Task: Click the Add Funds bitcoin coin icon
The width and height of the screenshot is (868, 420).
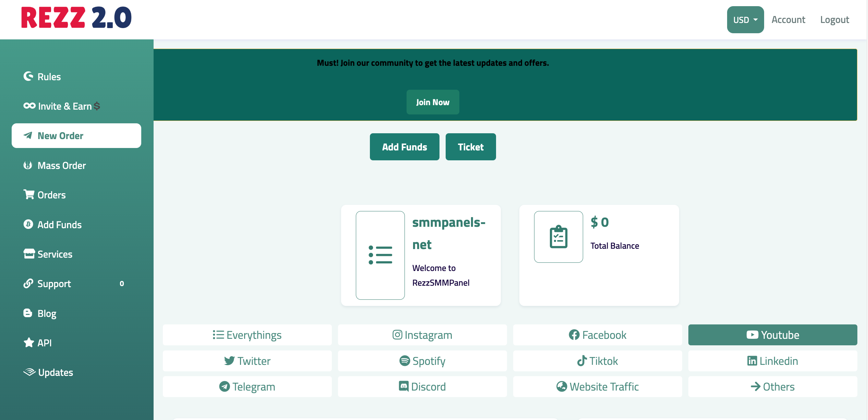Action: [28, 224]
